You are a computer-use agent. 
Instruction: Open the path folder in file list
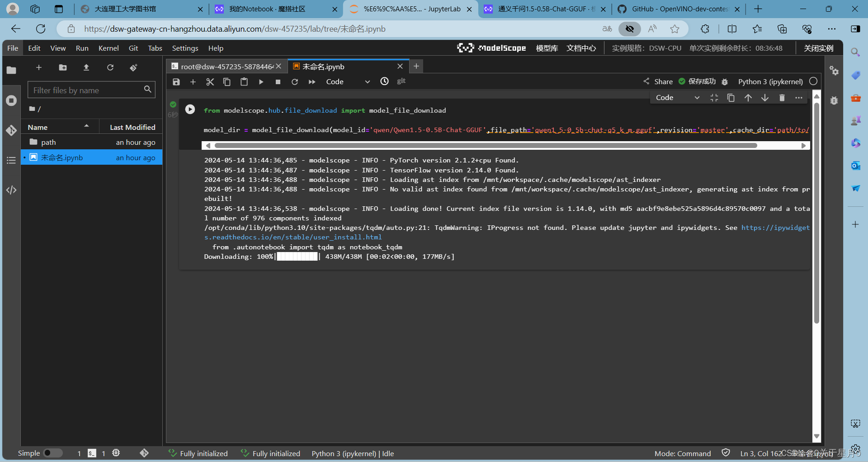[x=92, y=142]
